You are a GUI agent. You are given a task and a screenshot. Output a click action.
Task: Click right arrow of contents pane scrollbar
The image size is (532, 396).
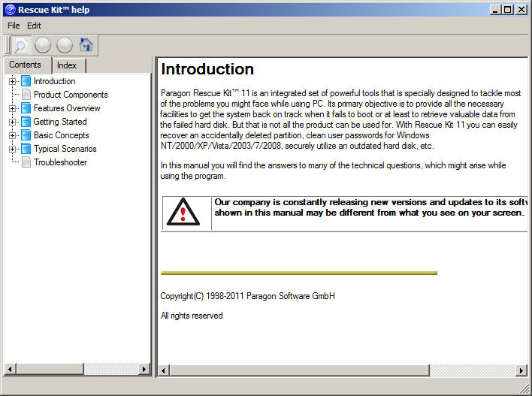click(144, 369)
